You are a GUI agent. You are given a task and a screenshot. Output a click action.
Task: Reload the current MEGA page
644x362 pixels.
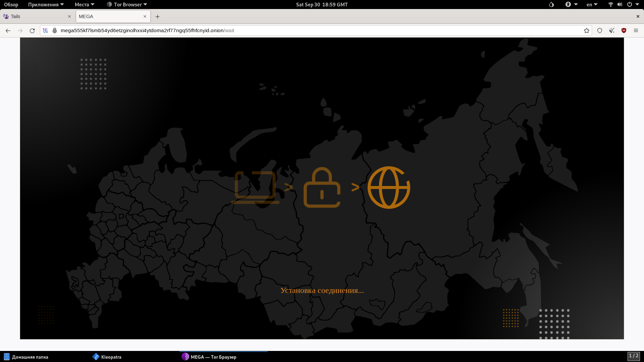click(x=32, y=31)
